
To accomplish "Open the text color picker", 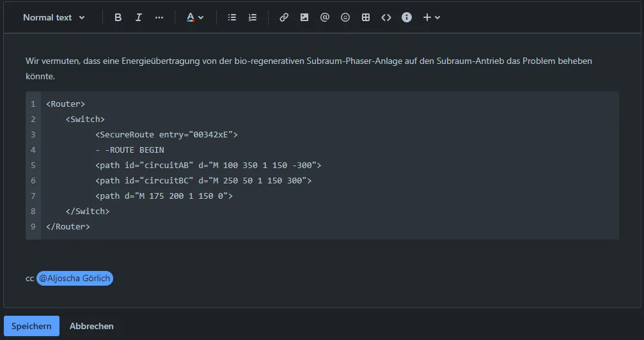I will [x=195, y=17].
